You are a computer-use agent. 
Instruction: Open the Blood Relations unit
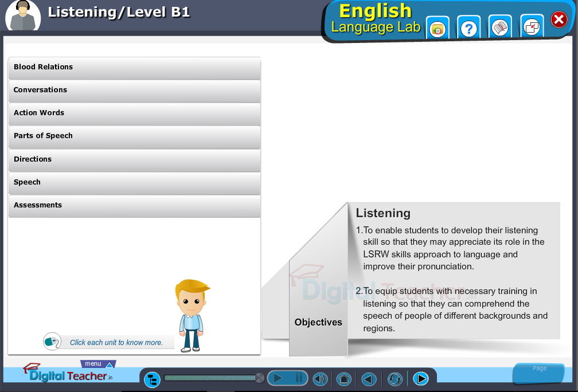coord(134,68)
